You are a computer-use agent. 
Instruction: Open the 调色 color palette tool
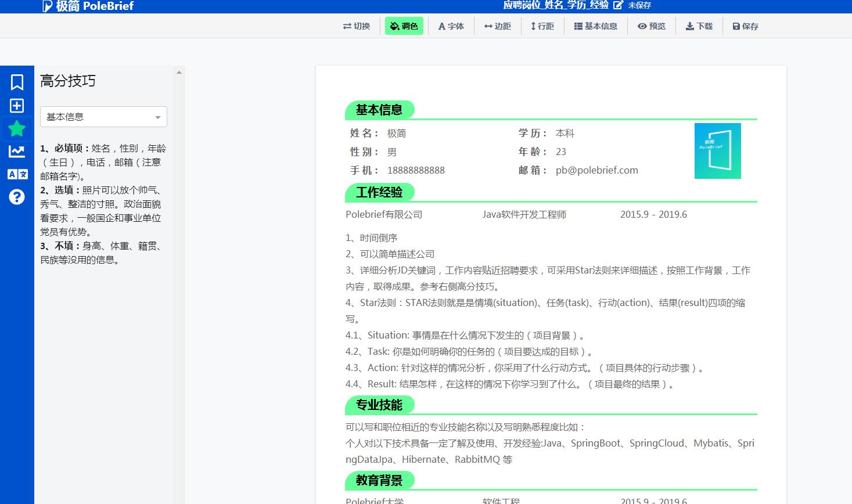[404, 26]
